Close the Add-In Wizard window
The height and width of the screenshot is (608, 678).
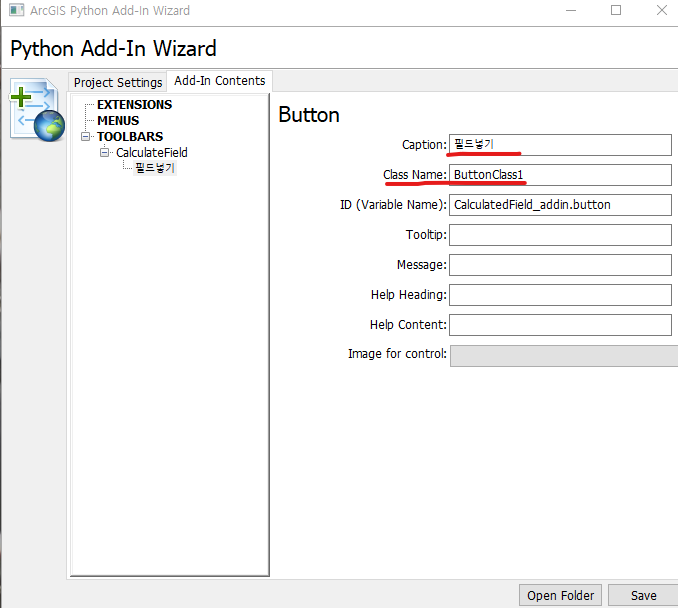662,10
